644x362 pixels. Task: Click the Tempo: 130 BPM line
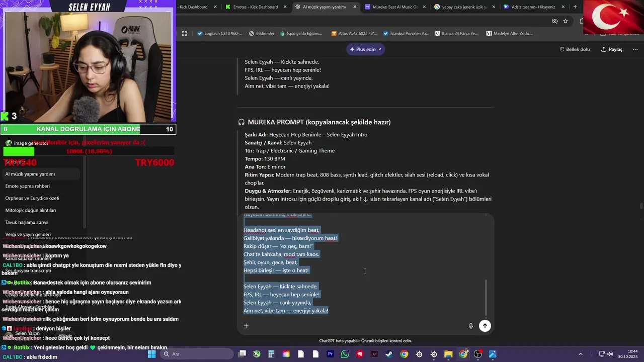(265, 159)
